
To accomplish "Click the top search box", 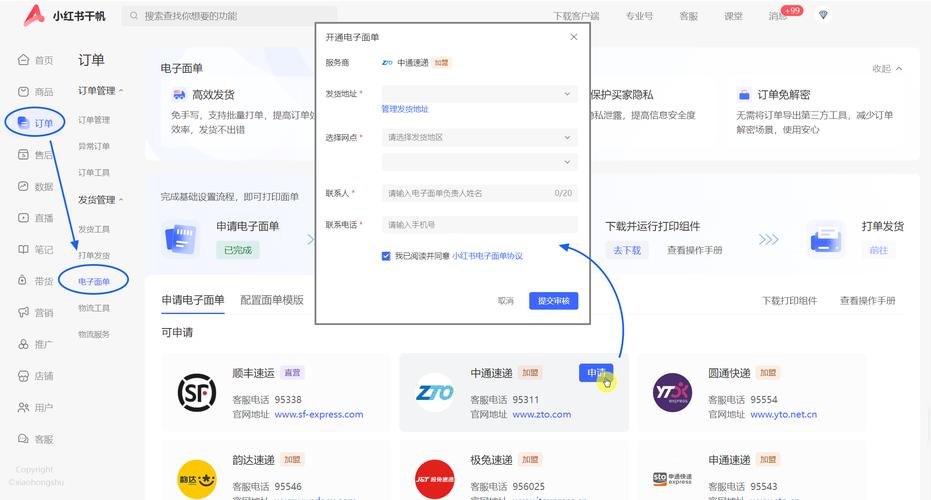I will tap(230, 16).
